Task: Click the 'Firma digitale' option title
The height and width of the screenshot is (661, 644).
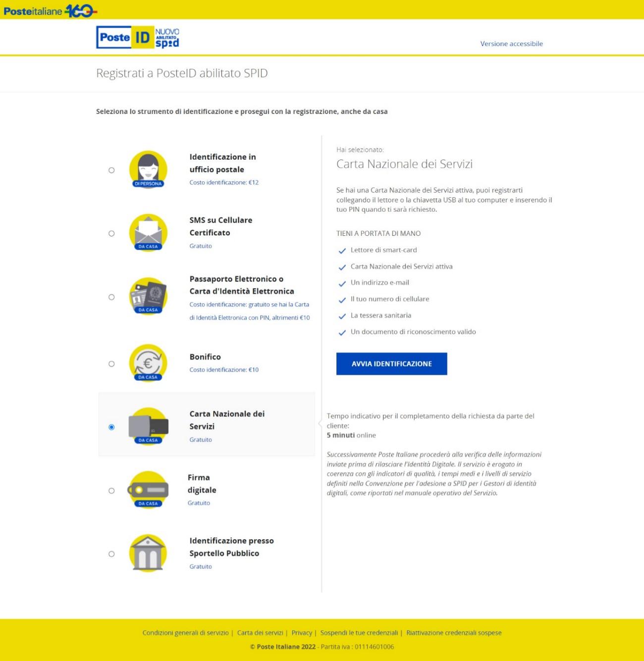Action: pyautogui.click(x=202, y=484)
